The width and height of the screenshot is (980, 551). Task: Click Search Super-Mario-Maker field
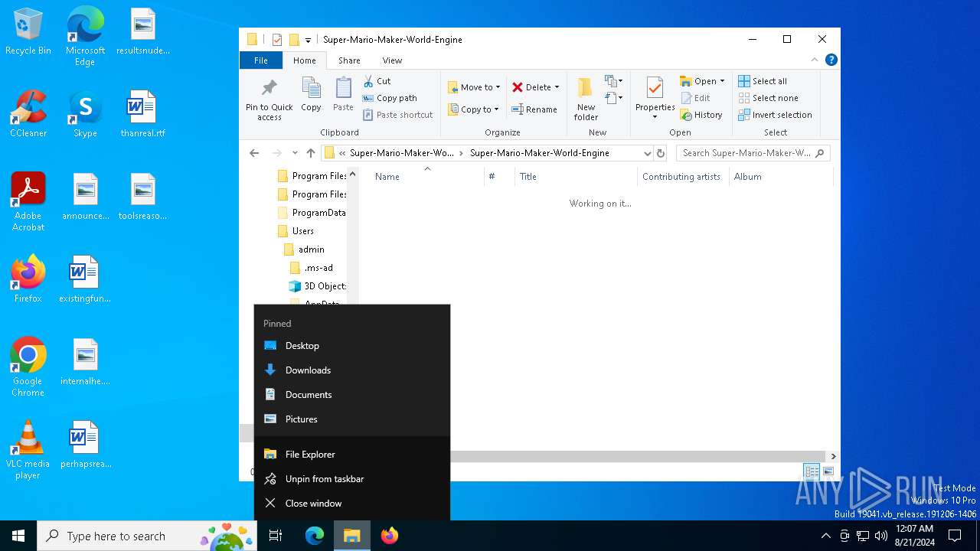[x=753, y=153]
